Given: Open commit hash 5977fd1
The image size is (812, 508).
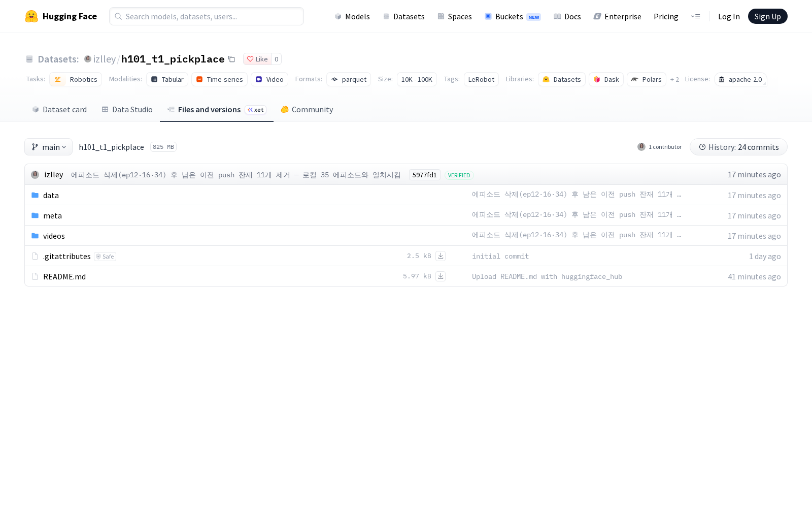Looking at the screenshot, I should [424, 175].
